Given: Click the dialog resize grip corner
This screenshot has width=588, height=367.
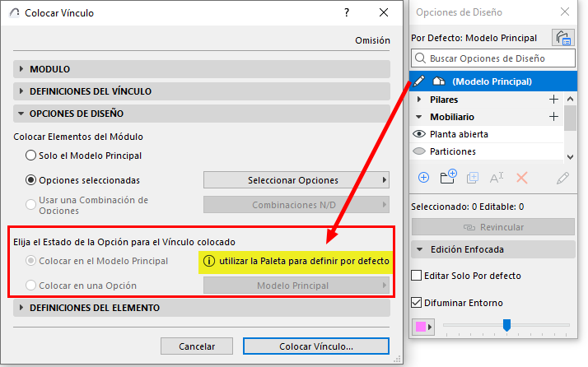Looking at the screenshot, I should click(397, 359).
